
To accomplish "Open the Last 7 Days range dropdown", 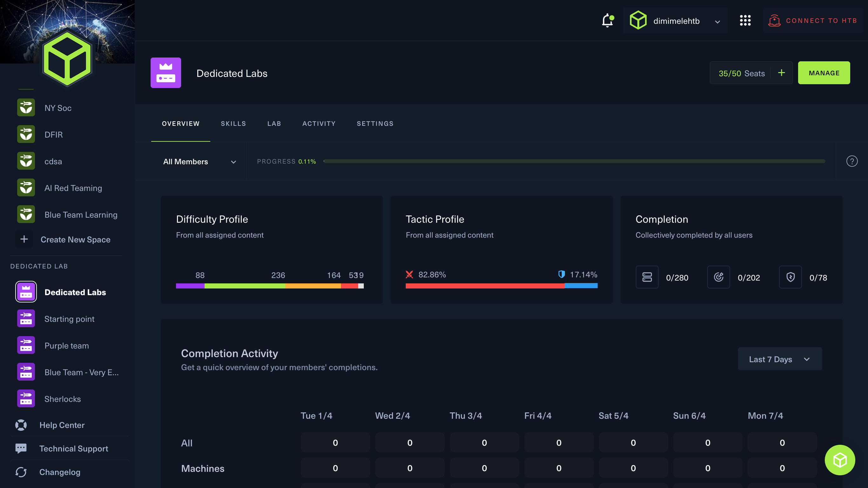I will click(x=780, y=359).
